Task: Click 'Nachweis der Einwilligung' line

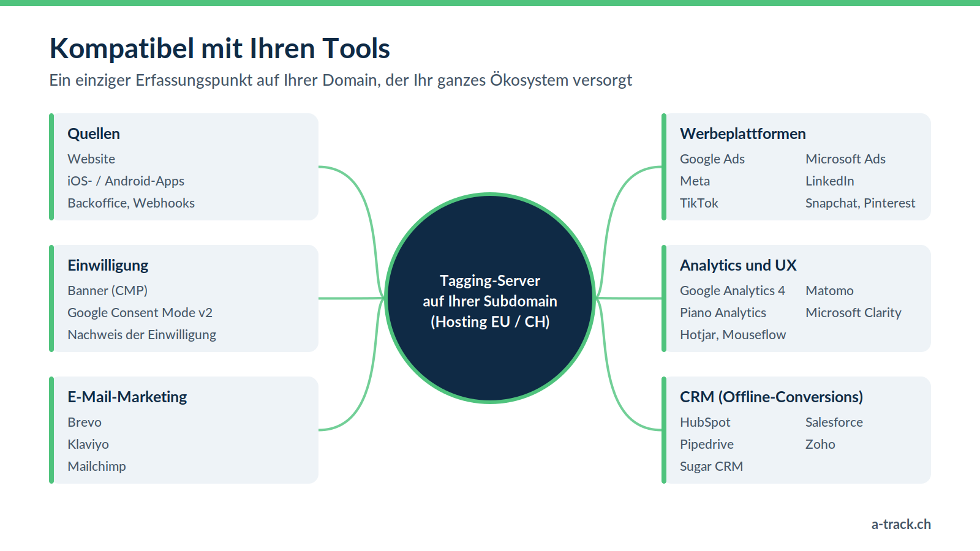Action: [141, 334]
